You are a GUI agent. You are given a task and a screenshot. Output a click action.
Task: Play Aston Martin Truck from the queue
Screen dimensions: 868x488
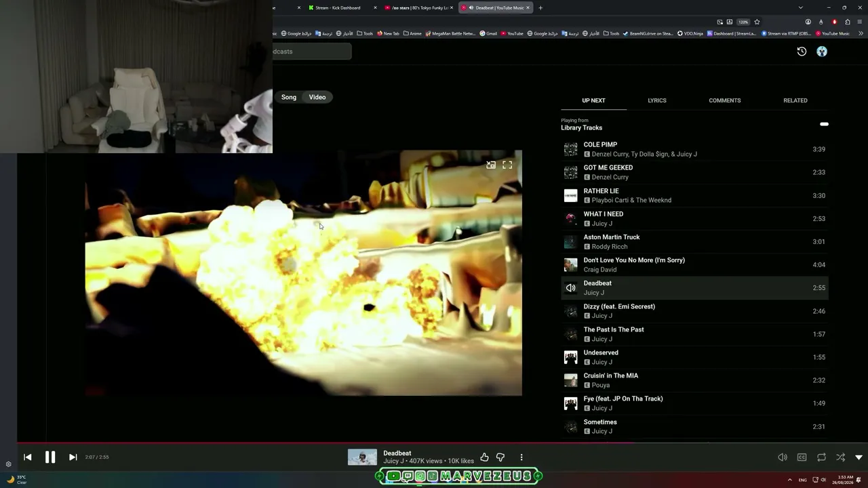(x=694, y=241)
